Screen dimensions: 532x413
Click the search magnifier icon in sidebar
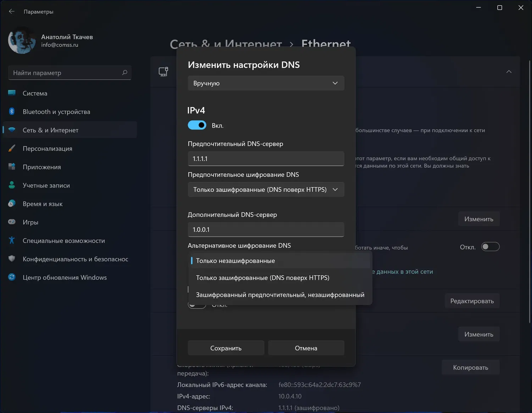[124, 73]
